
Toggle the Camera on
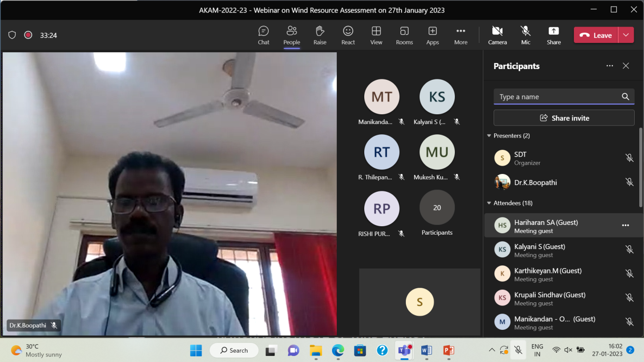click(x=497, y=35)
